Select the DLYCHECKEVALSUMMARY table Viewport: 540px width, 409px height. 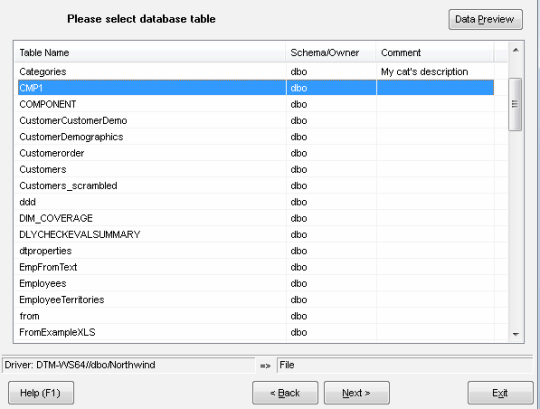tap(256, 234)
